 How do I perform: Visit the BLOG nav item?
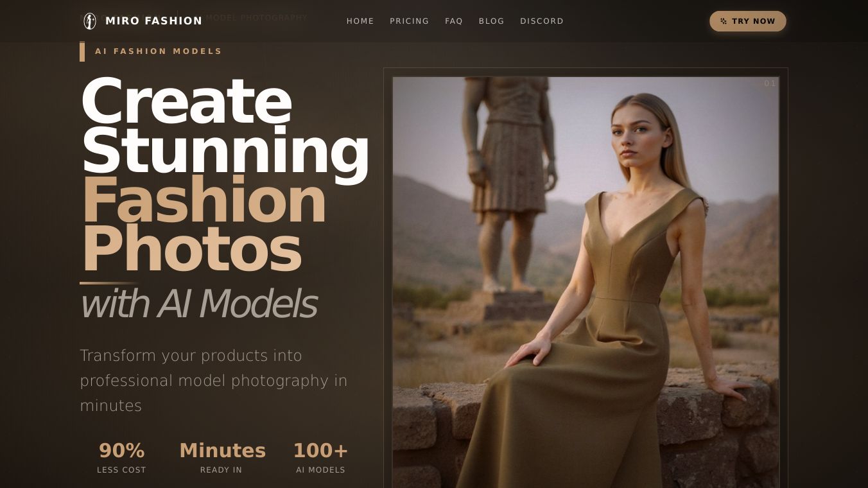click(492, 21)
